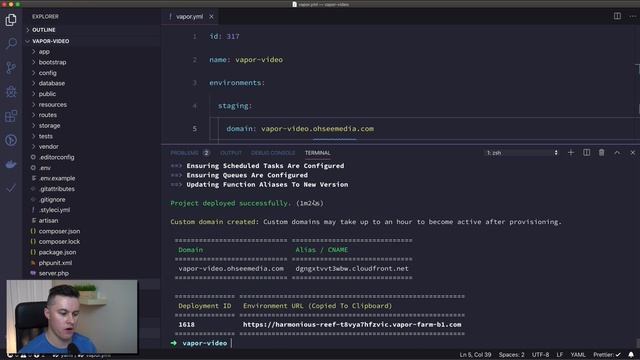Click line number 1 in the gutter

[195, 36]
